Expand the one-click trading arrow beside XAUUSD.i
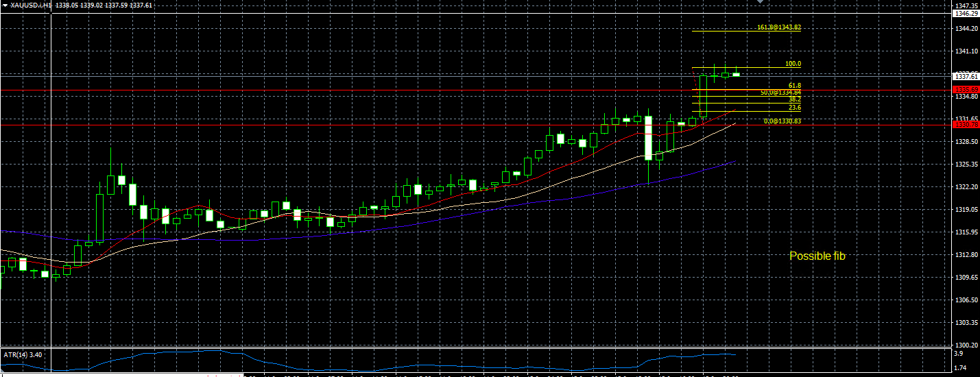 click(x=5, y=5)
